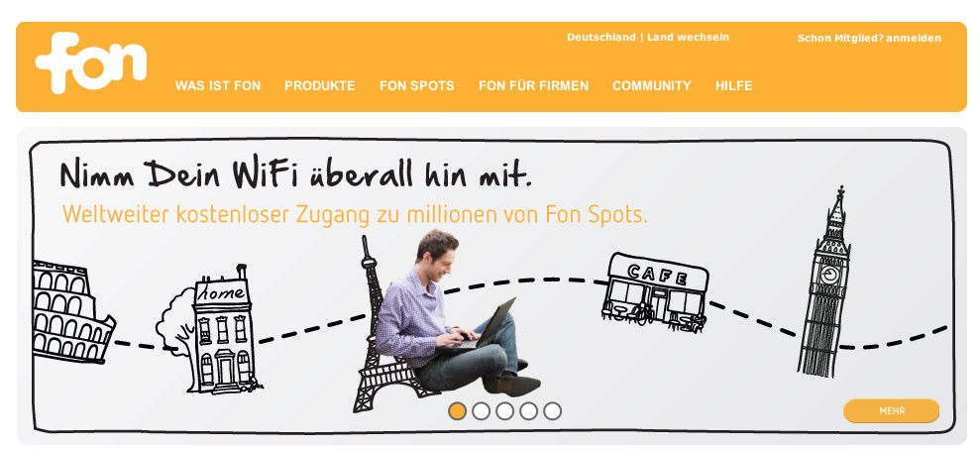Visit the COMMUNITY section

click(x=651, y=85)
